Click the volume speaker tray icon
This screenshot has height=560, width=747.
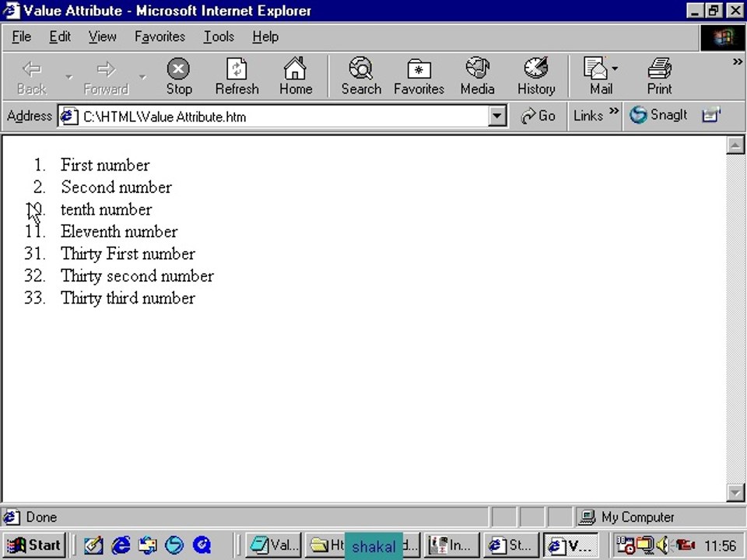coord(663,544)
